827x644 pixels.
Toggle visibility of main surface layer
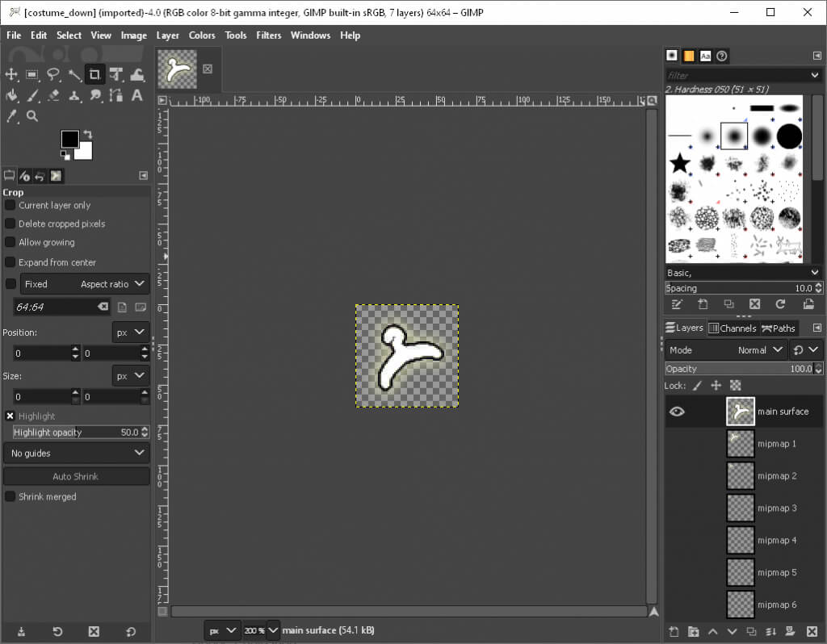677,412
